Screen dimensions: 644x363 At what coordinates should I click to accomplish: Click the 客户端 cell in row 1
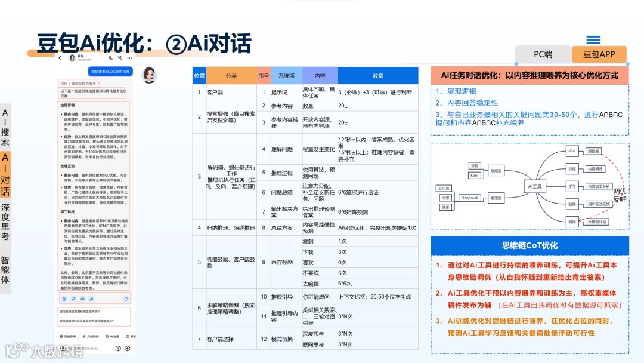[x=231, y=92]
